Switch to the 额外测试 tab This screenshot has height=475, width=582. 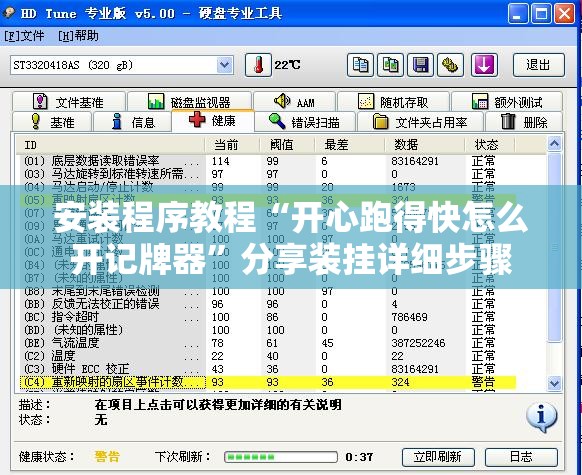click(x=507, y=102)
